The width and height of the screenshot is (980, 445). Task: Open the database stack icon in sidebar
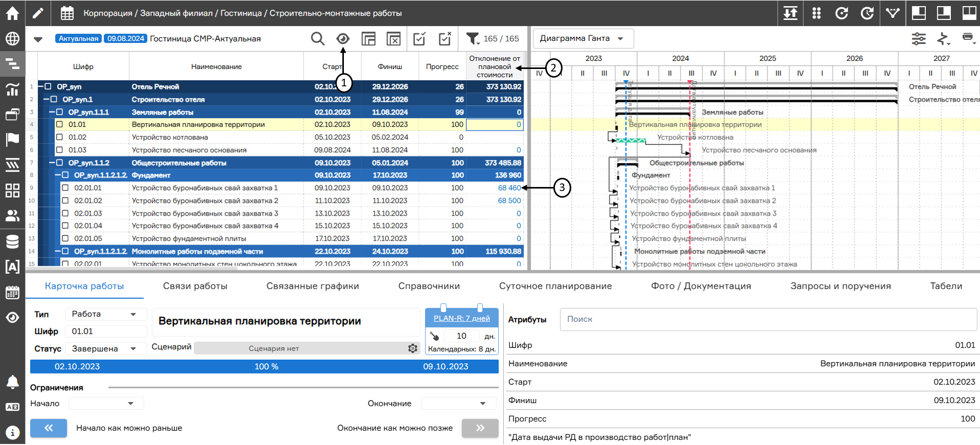(12, 241)
